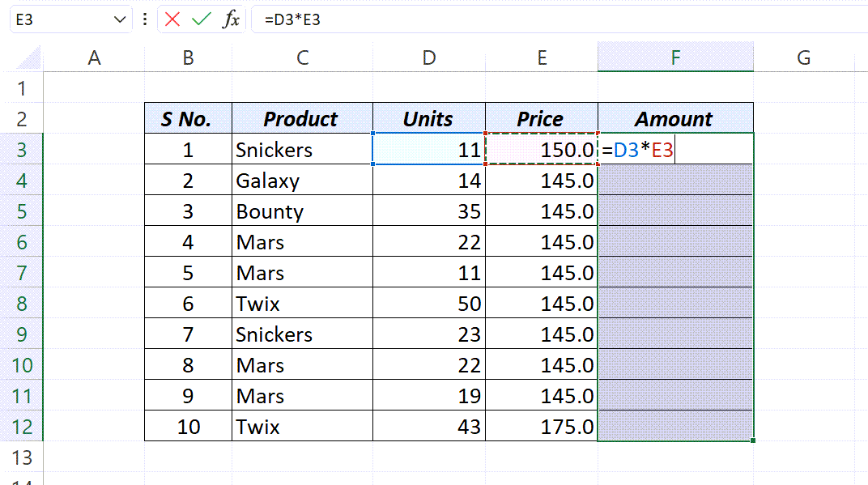Select the cell containing Bounty
This screenshot has height=485, width=868.
pos(302,211)
